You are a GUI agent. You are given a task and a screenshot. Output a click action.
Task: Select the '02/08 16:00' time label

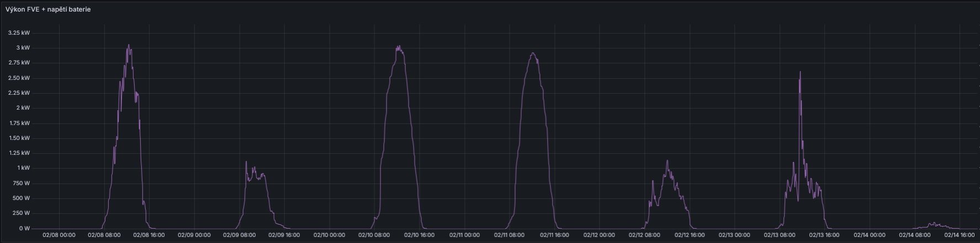149,235
